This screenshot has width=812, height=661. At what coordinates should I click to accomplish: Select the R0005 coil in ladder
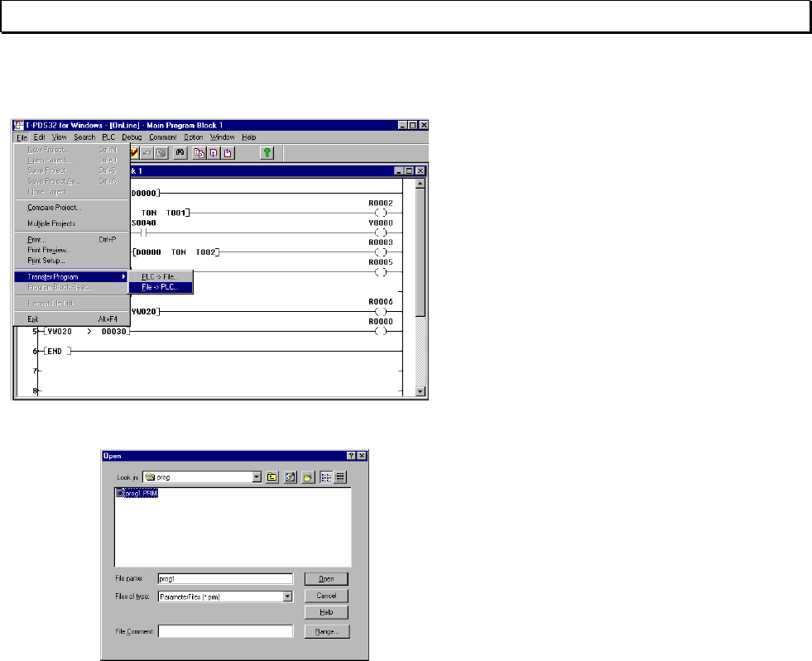(x=381, y=271)
